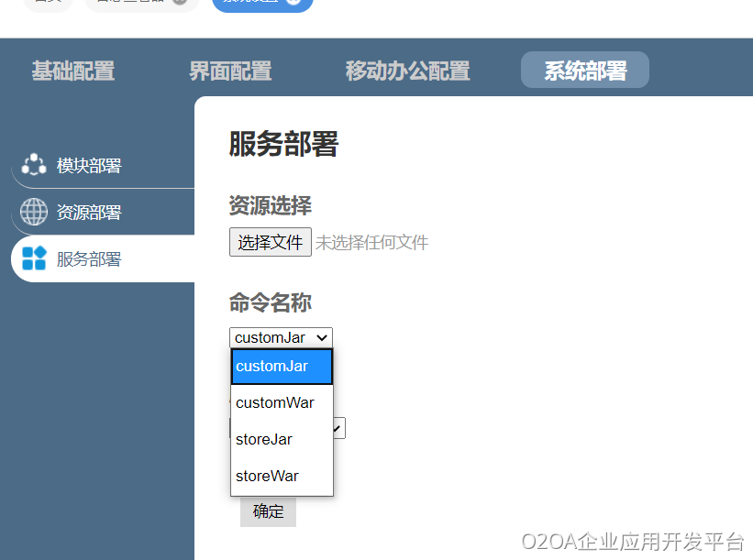Viewport: 753px width, 560px height.
Task: Click the 服务部署 blue squares icon
Action: pyautogui.click(x=34, y=258)
